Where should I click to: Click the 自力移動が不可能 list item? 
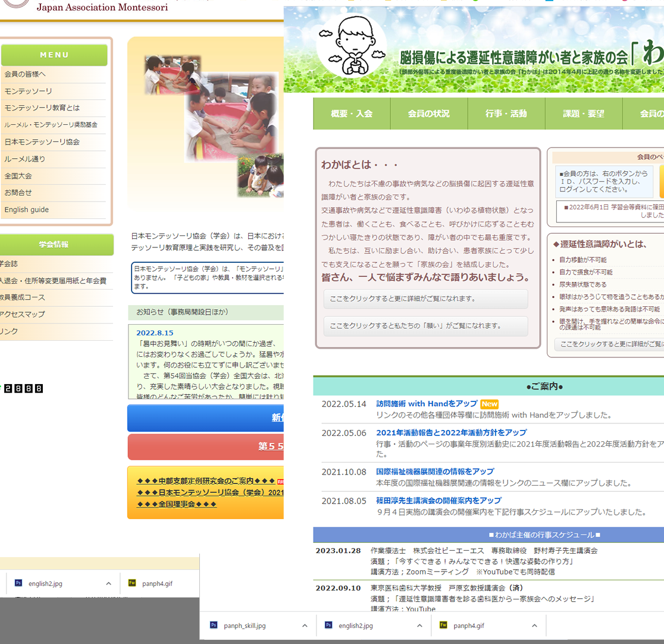coord(582,260)
